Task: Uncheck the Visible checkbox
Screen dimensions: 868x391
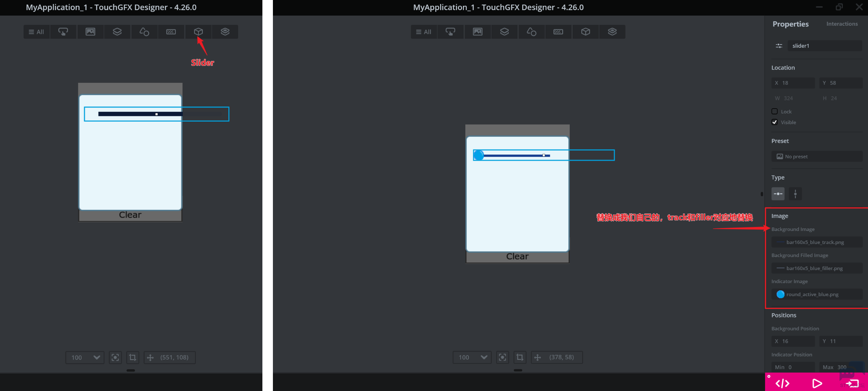Action: [x=774, y=122]
